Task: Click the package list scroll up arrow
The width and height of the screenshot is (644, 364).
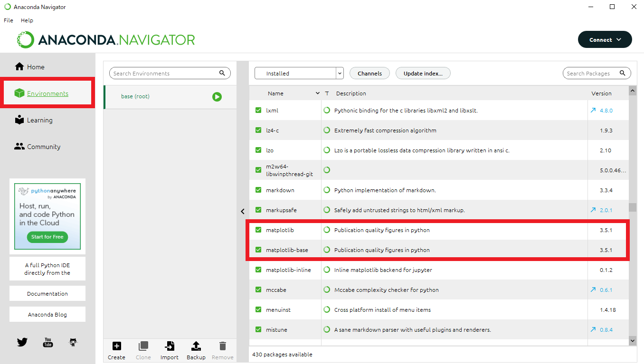Action: click(633, 90)
